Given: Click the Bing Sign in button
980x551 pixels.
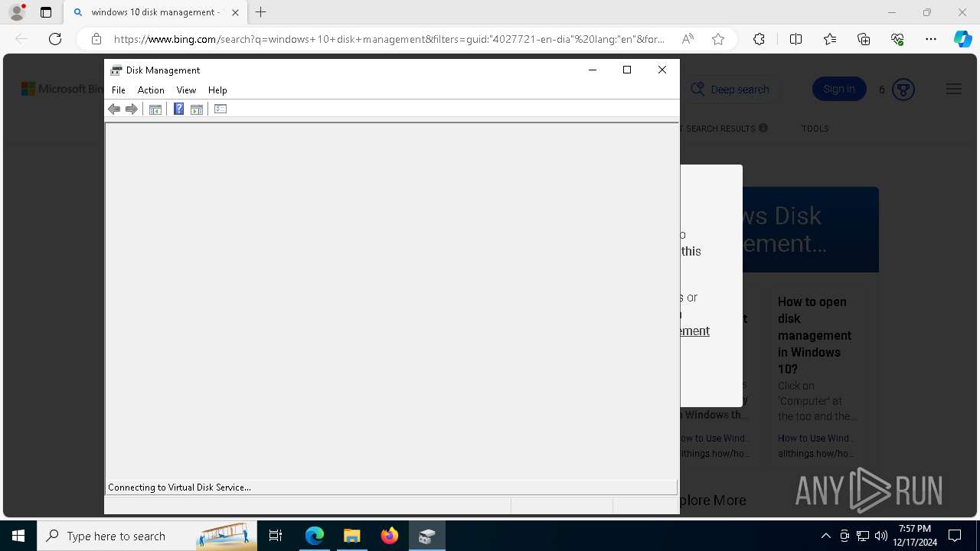Looking at the screenshot, I should pyautogui.click(x=839, y=90).
